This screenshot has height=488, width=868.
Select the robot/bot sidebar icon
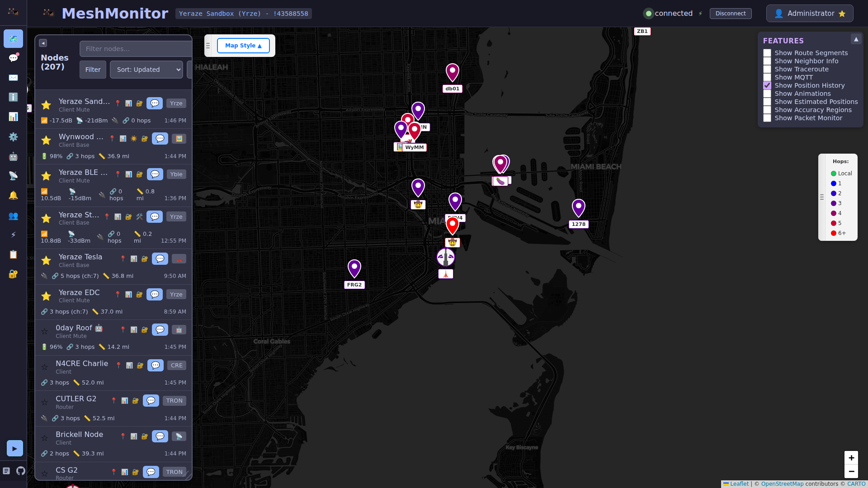[x=13, y=156]
